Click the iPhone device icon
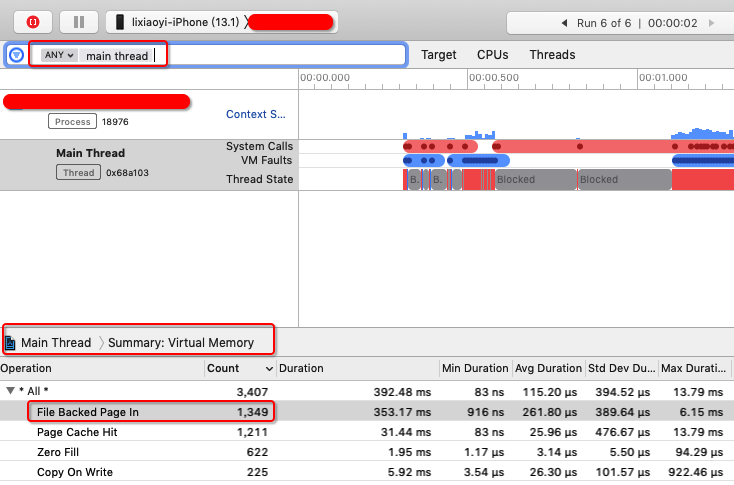 click(x=120, y=22)
